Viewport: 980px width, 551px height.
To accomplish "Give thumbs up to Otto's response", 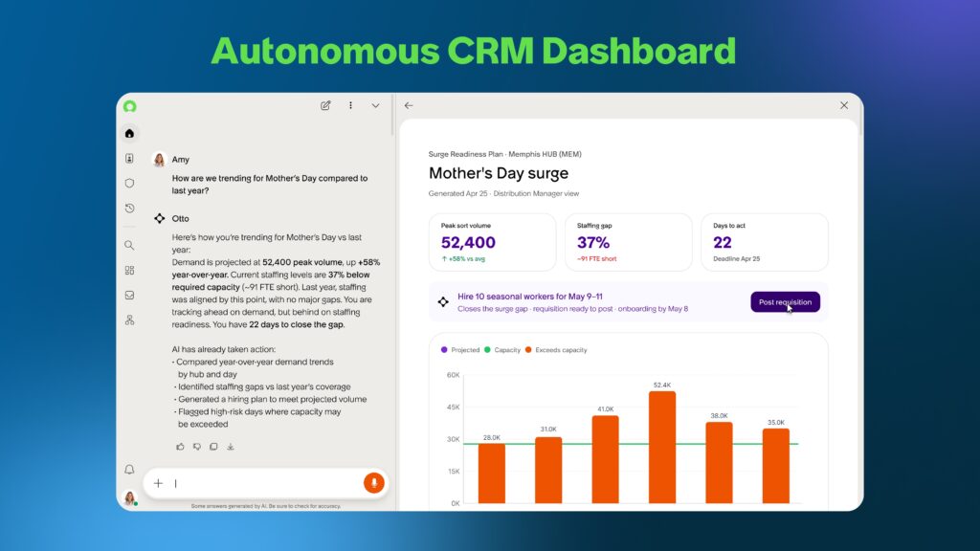I will point(181,447).
